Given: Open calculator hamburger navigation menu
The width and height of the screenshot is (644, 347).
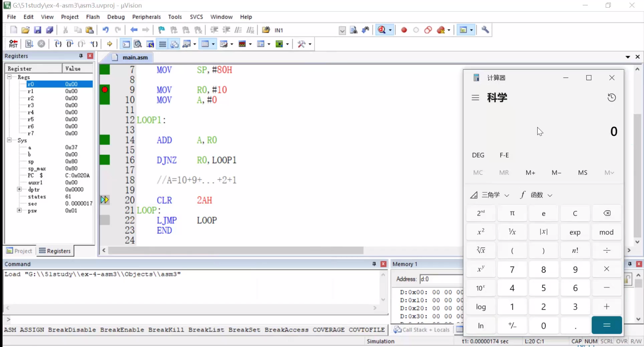Looking at the screenshot, I should (x=475, y=98).
